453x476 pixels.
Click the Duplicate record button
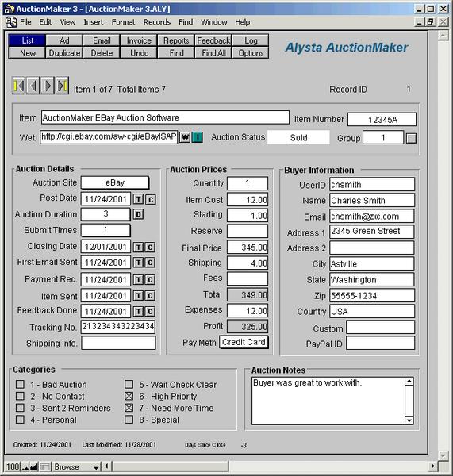pos(64,53)
